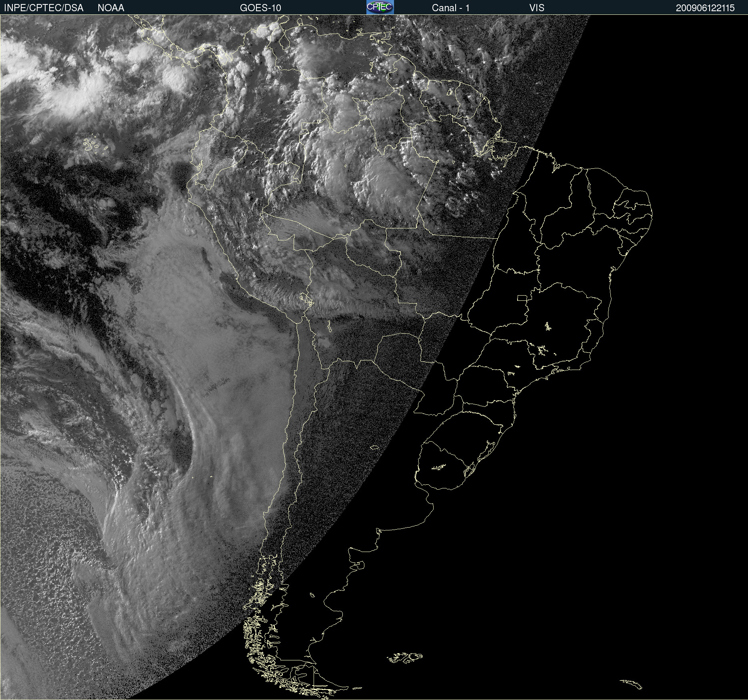Click the 200906122115 timestamp
Screen dimensions: 748x700
coord(705,8)
